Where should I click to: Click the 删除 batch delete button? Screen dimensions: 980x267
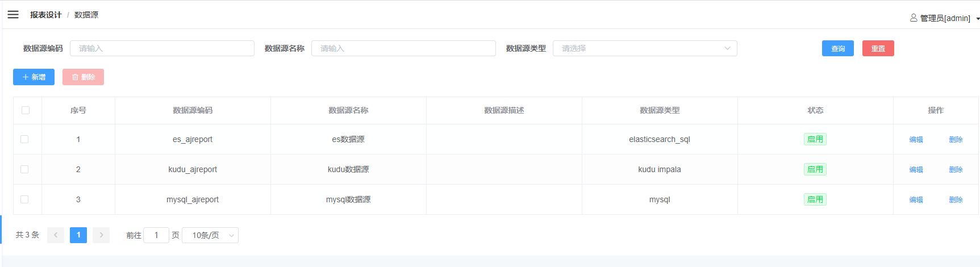83,77
